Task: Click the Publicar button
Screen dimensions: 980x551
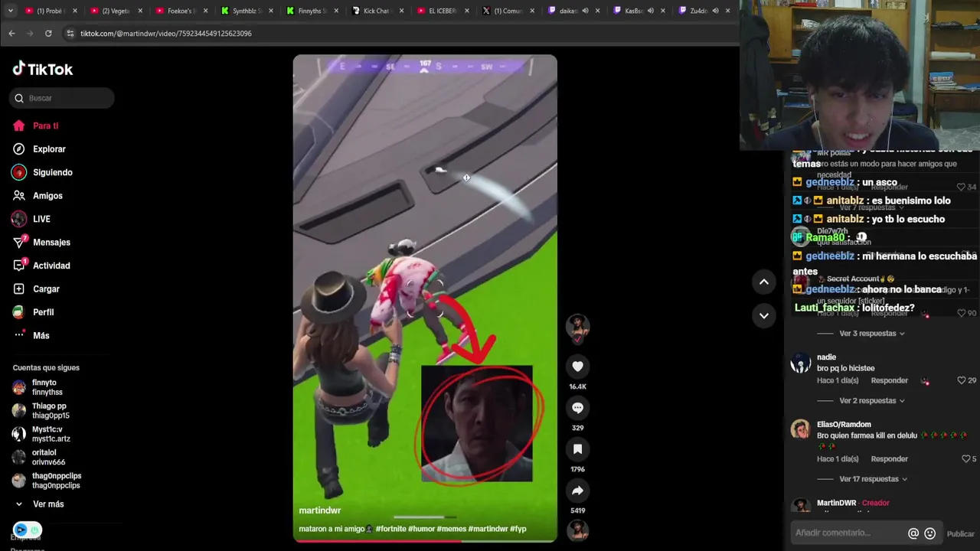Action: tap(961, 534)
